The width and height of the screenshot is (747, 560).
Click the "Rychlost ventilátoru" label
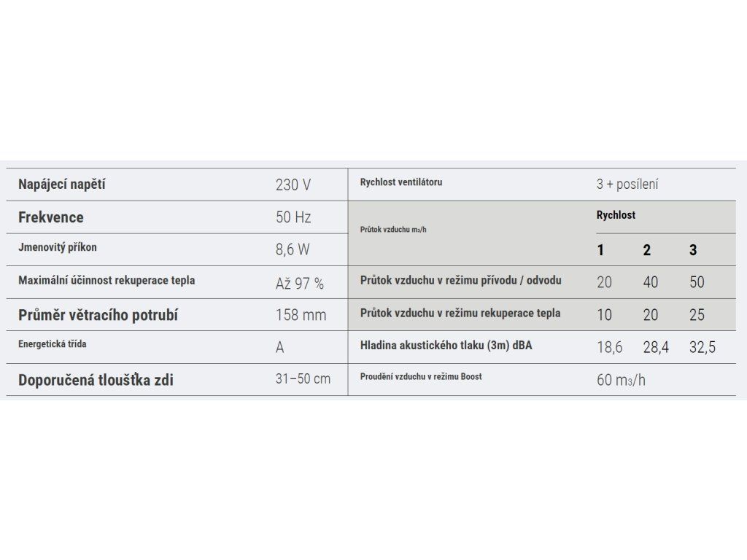point(400,182)
